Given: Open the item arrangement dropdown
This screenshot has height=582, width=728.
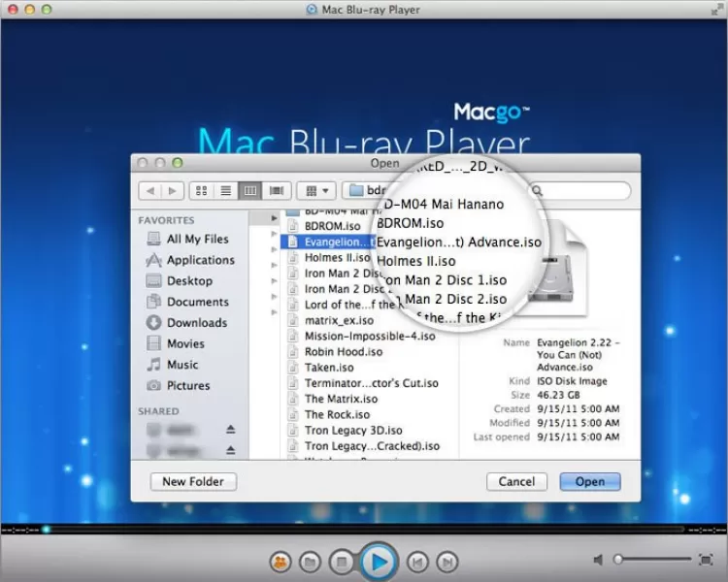Looking at the screenshot, I should coord(316,191).
